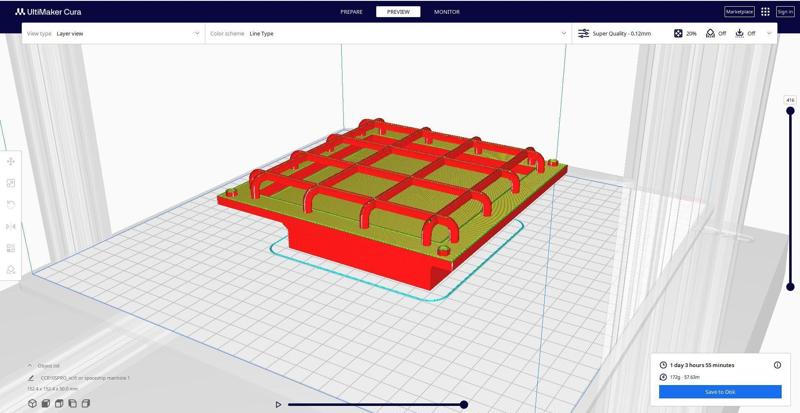
Task: Select the Rotate tool
Action: (x=11, y=205)
